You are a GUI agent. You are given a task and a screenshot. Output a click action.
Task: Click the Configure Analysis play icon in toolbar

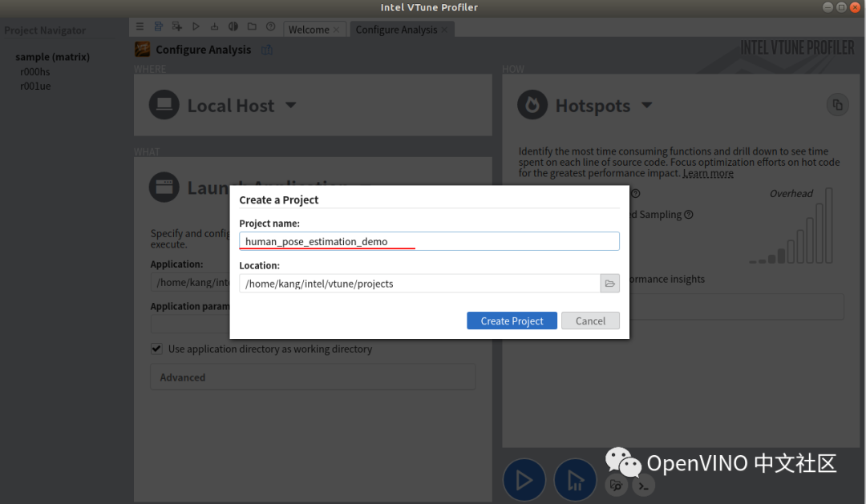point(196,26)
